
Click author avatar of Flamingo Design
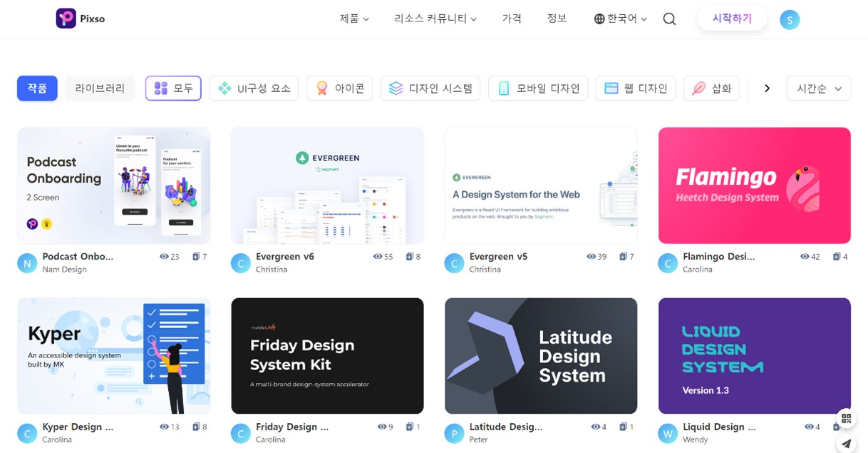coord(668,263)
